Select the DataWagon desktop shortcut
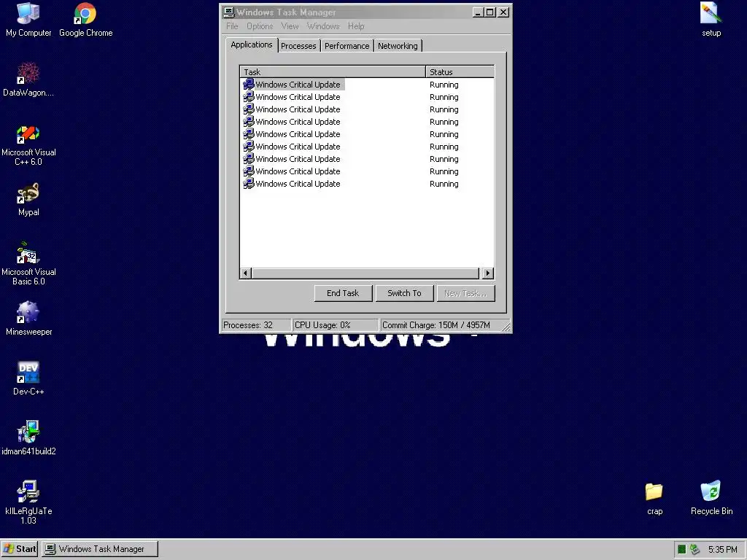 (28, 79)
